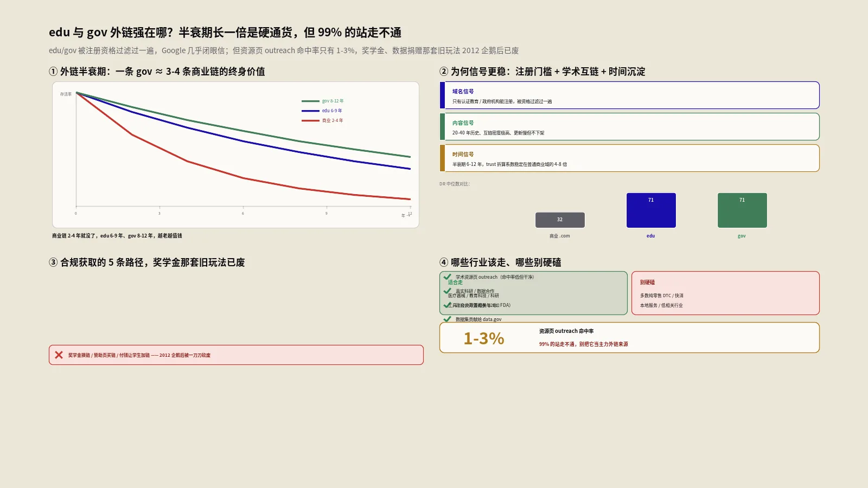Click the DR 中位数对比 label
868x488 pixels.
pos(455,184)
